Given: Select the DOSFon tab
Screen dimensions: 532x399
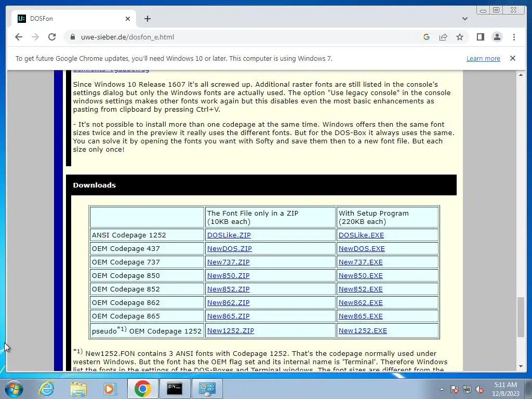Looking at the screenshot, I should tap(74, 19).
